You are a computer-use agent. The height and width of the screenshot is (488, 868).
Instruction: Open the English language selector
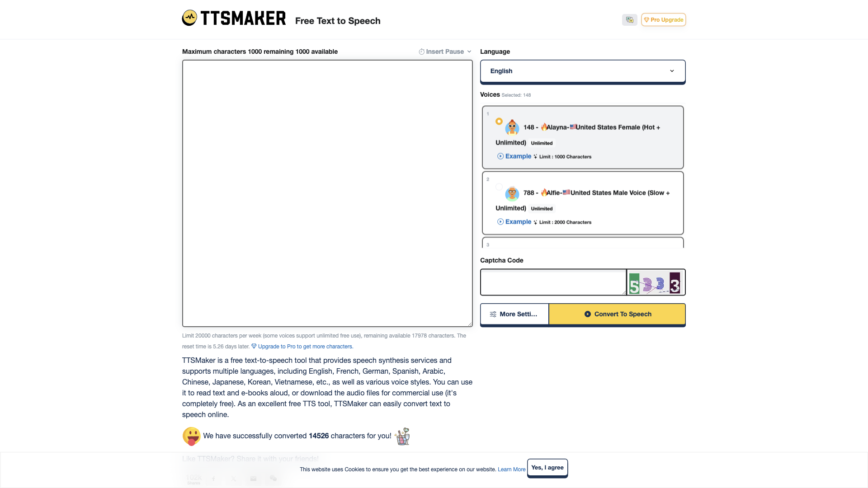tap(582, 71)
